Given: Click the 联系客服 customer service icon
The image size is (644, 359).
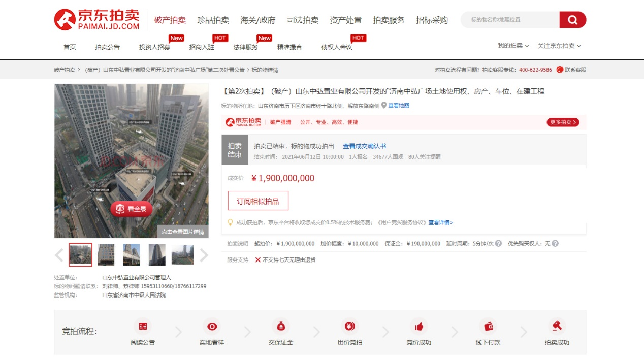Looking at the screenshot, I should pyautogui.click(x=560, y=70).
